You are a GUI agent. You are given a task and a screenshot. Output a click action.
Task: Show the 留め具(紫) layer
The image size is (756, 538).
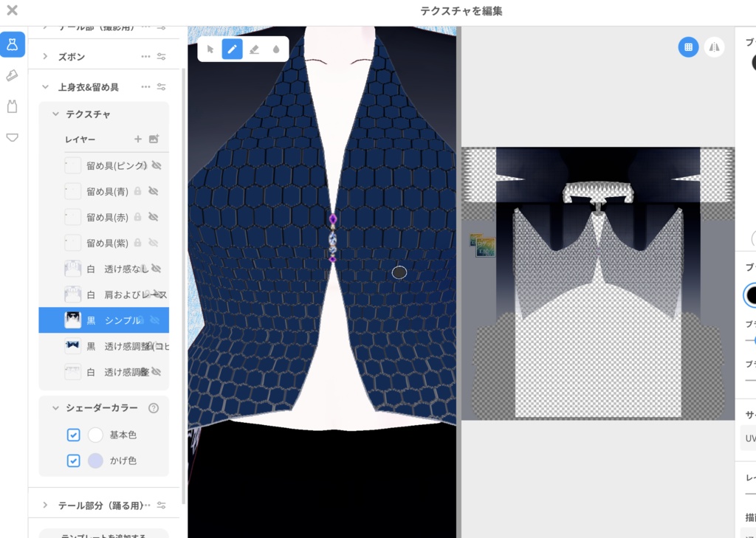(x=154, y=243)
